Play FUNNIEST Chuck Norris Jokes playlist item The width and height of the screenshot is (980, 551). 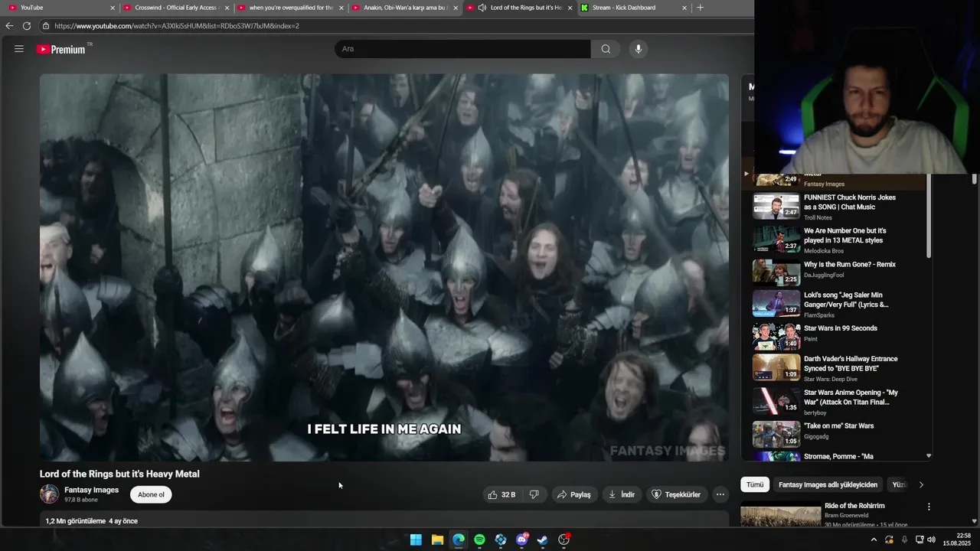pyautogui.click(x=835, y=207)
